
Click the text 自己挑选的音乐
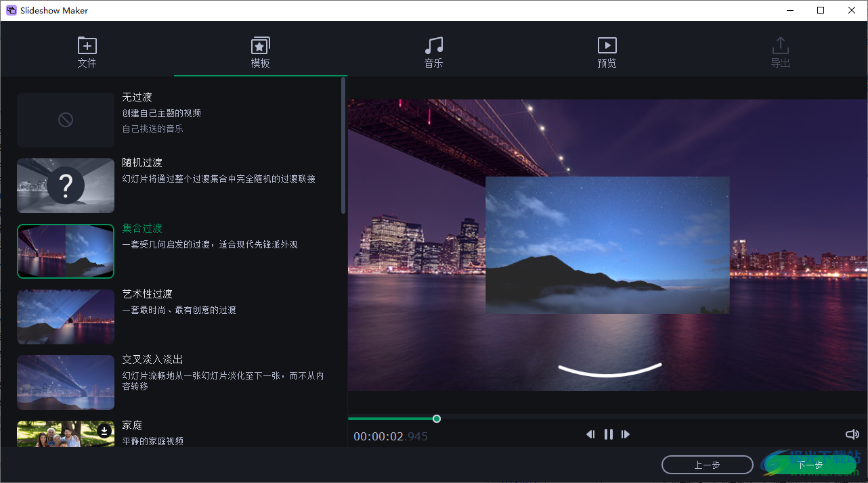(x=152, y=129)
